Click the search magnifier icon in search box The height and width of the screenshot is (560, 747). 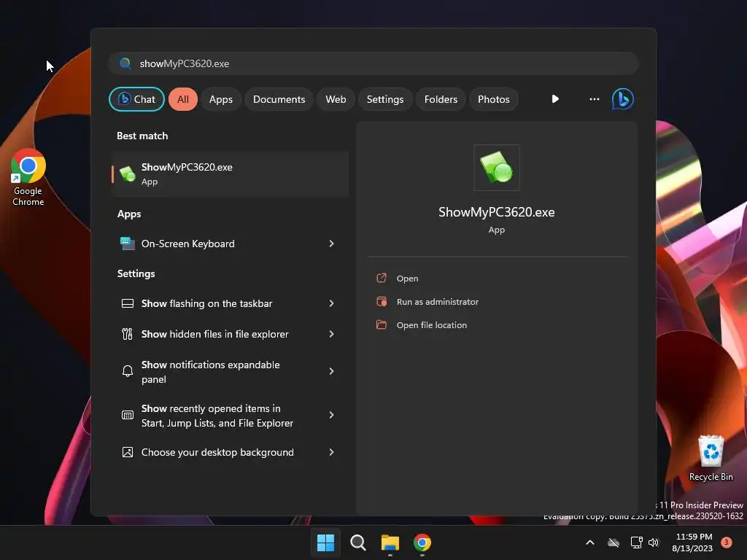click(125, 63)
